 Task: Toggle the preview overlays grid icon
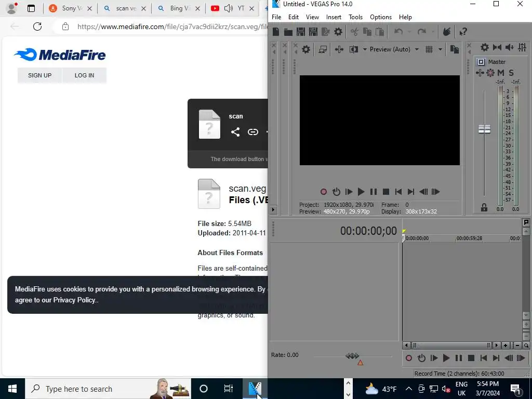tap(429, 49)
